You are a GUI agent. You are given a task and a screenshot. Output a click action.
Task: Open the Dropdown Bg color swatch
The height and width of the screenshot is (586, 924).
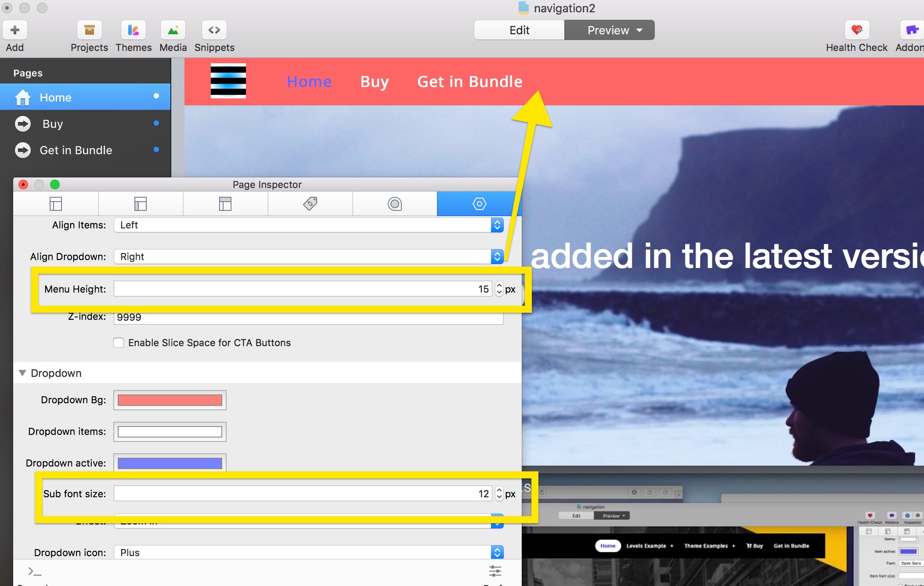point(170,400)
